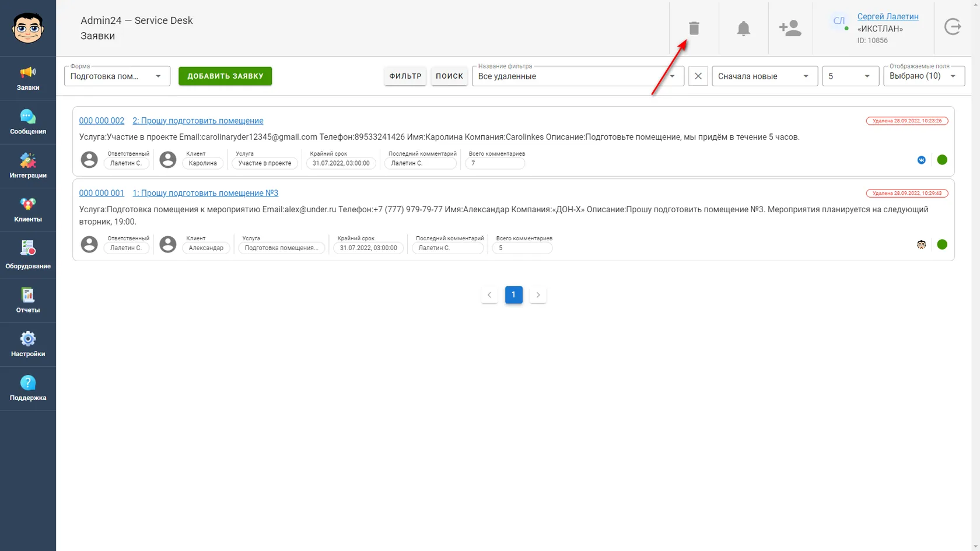Open the Сначала новые sort dropdown
The width and height of the screenshot is (980, 551).
pyautogui.click(x=765, y=76)
